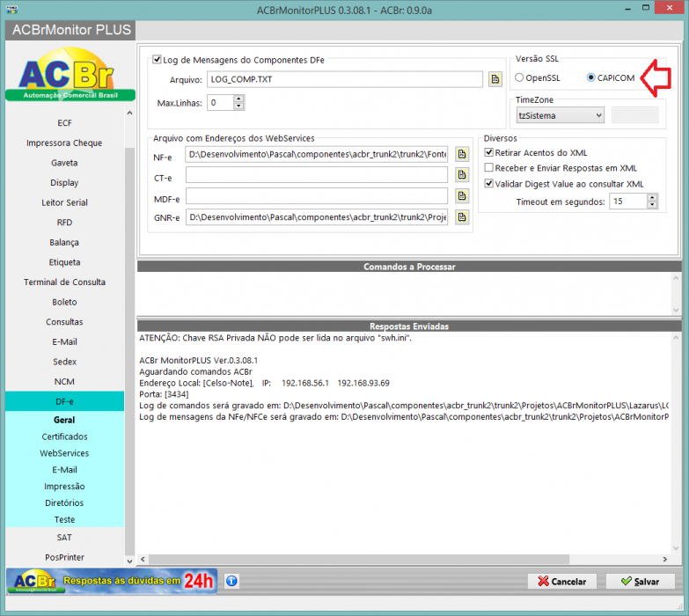Click down arrow of Respostas Enviadas scrollbar
The image size is (689, 616).
click(x=676, y=548)
